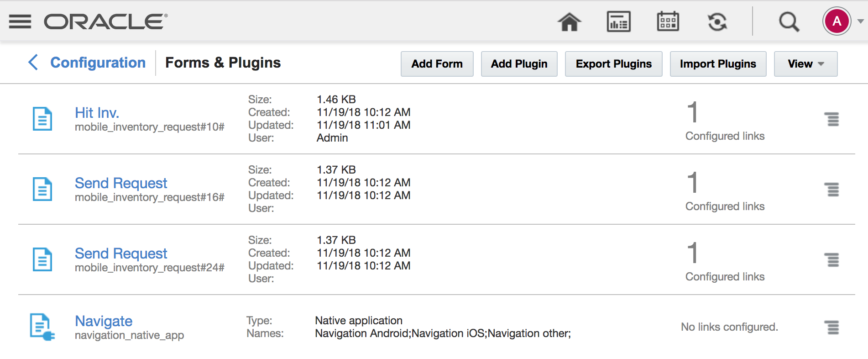Image resolution: width=868 pixels, height=359 pixels.
Task: Click the Hit Inv. form document icon
Action: tap(42, 119)
